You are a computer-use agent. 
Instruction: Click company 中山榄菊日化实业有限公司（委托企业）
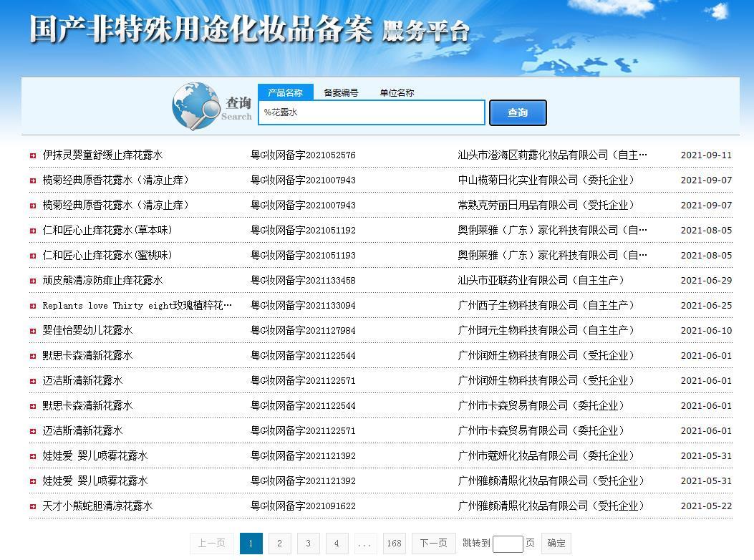(x=546, y=180)
